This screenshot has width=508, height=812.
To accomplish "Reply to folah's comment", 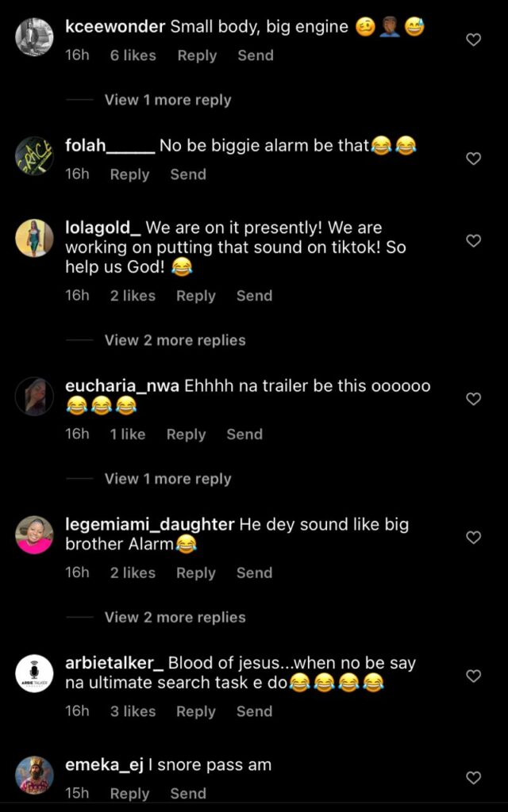I will [129, 174].
